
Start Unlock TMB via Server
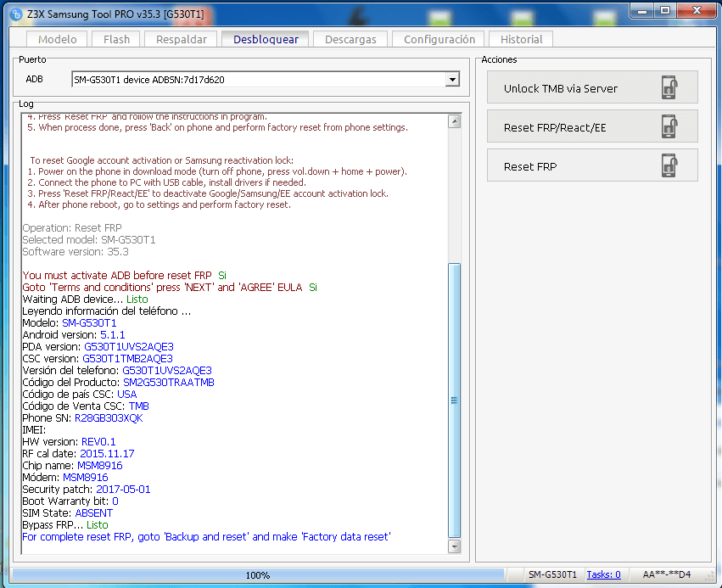tap(592, 87)
